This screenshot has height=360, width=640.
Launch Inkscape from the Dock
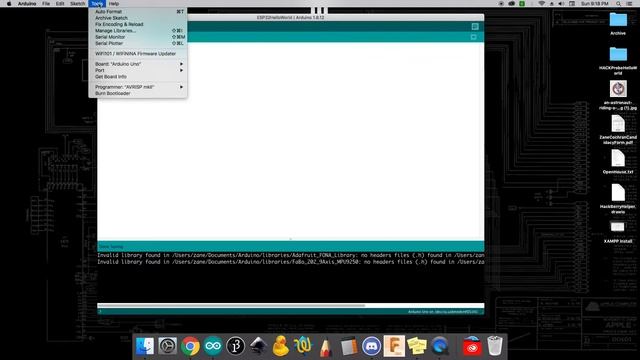pos(258,346)
